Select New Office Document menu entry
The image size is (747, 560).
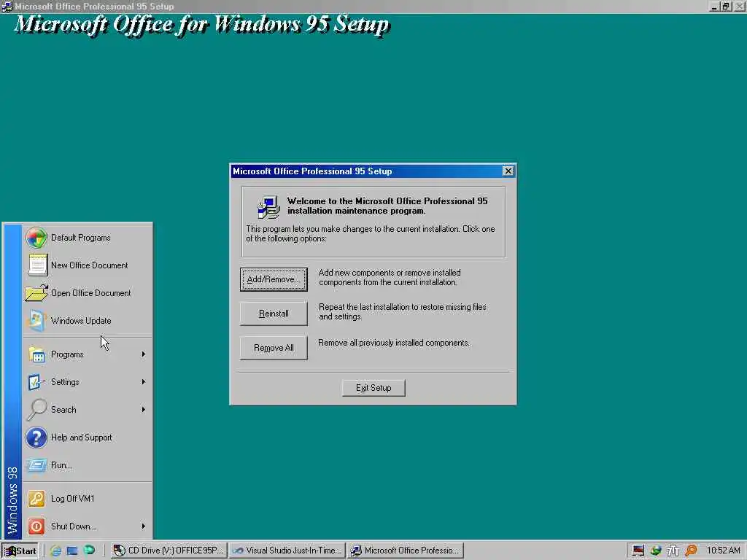click(x=88, y=265)
